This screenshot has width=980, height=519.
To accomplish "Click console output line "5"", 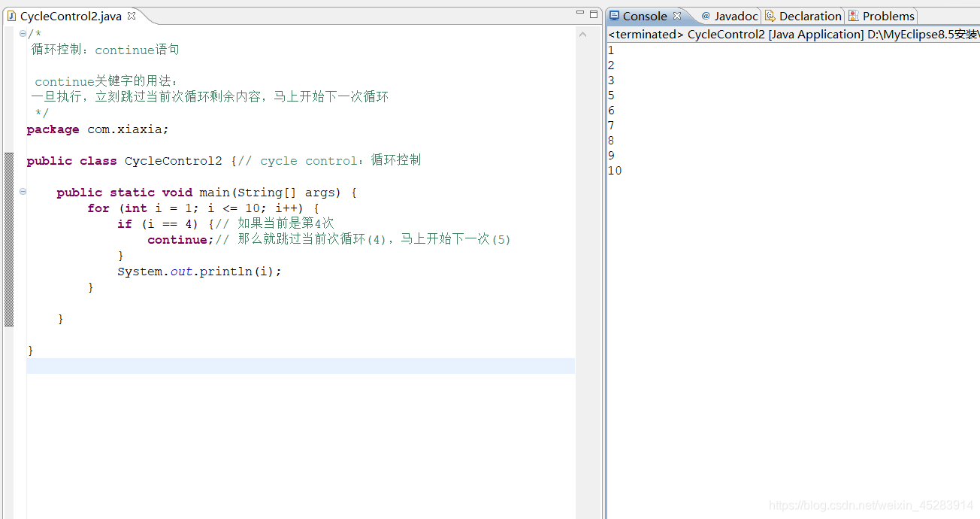I will coord(611,96).
